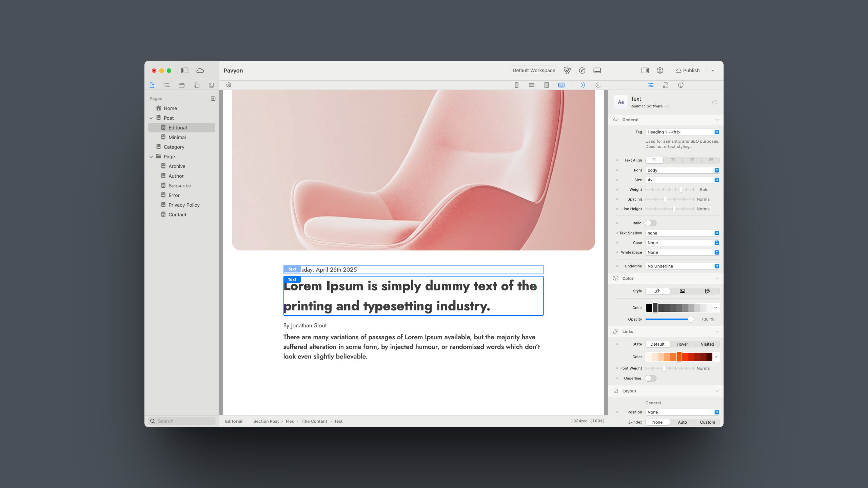This screenshot has width=868, height=488.
Task: Enable light mode preview
Action: (x=583, y=85)
